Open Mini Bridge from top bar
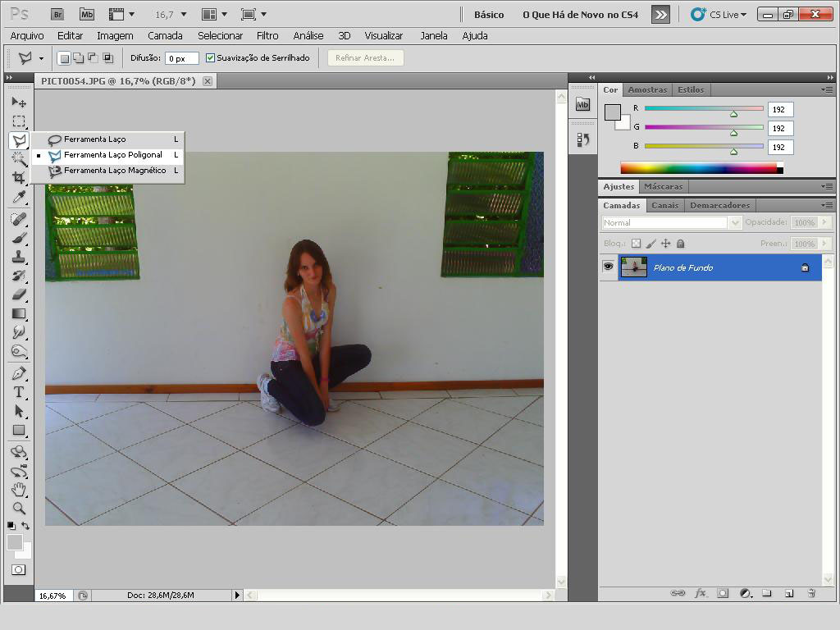This screenshot has height=630, width=840. point(87,15)
